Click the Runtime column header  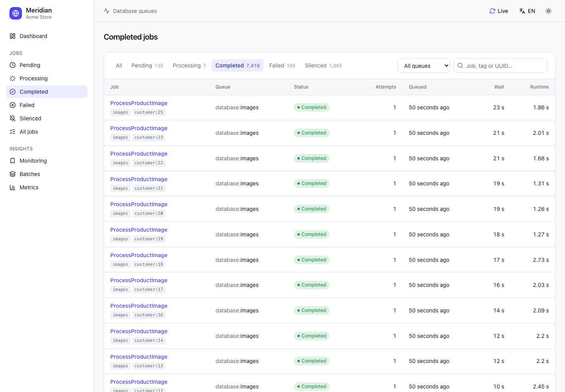[x=539, y=87]
